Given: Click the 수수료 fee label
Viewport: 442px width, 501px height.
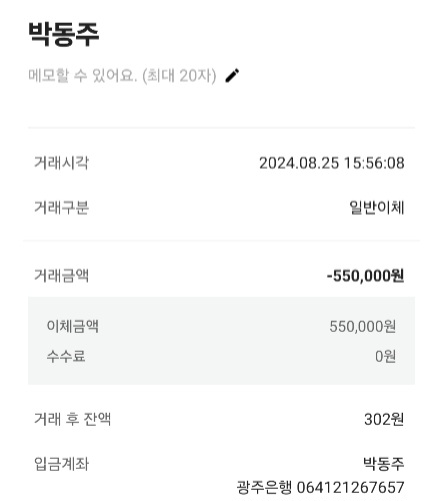Looking at the screenshot, I should 66,356.
